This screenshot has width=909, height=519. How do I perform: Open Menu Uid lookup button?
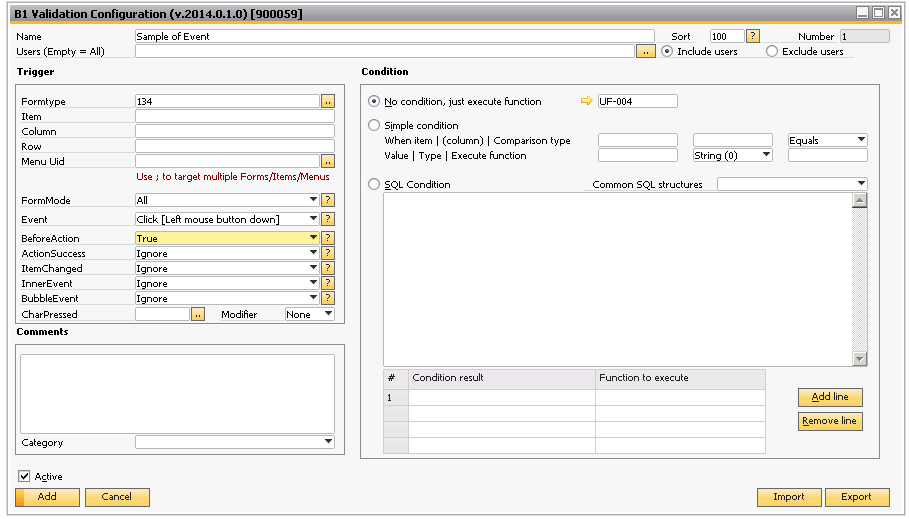pyautogui.click(x=328, y=161)
